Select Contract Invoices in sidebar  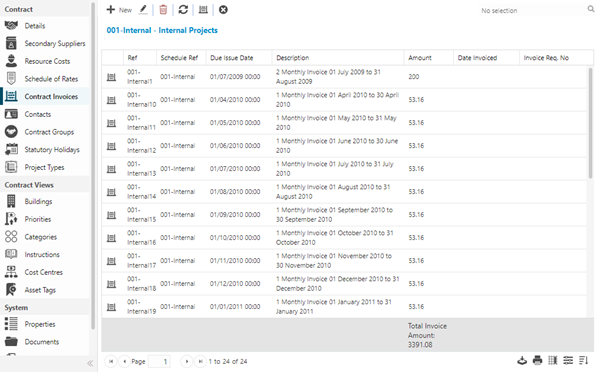coord(45,96)
